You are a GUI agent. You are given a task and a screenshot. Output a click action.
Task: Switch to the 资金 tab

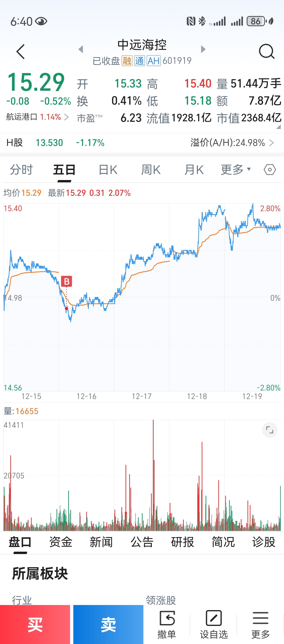tap(61, 542)
